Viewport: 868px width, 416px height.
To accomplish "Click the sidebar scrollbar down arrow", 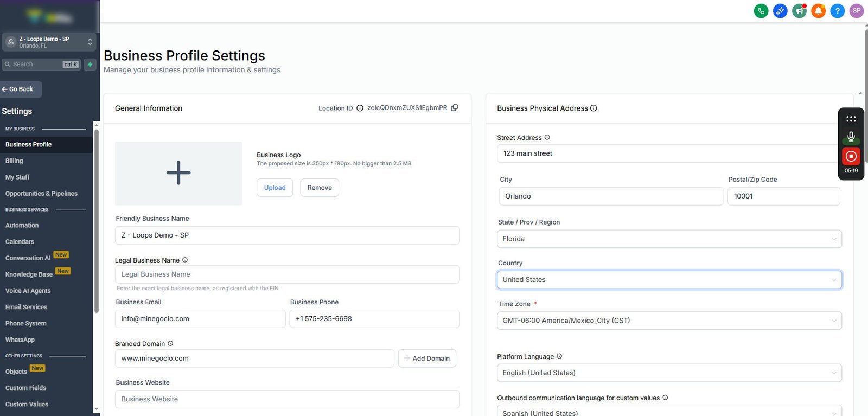I will coord(97,409).
